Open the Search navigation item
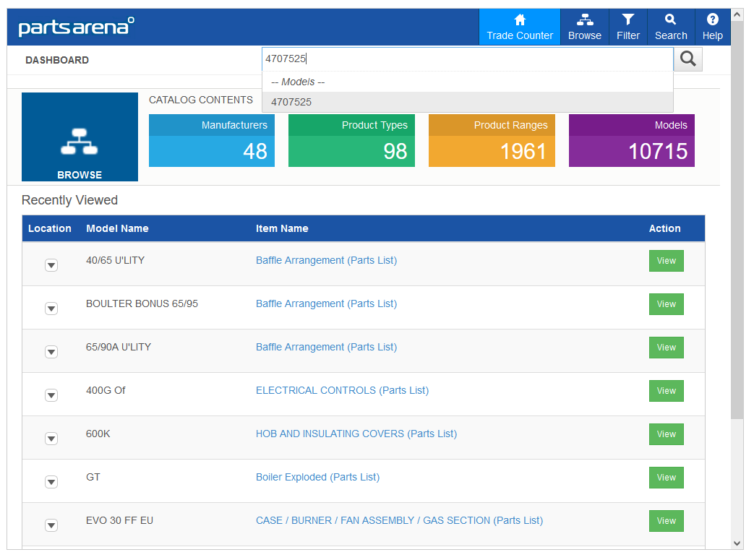Screen dimensions: 754x560 [x=671, y=27]
